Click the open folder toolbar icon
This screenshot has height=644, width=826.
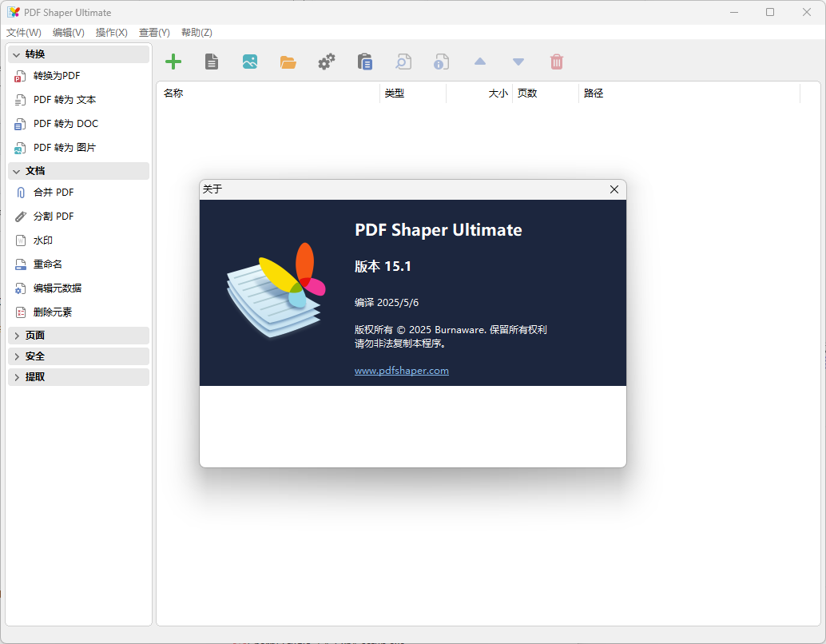tap(288, 62)
